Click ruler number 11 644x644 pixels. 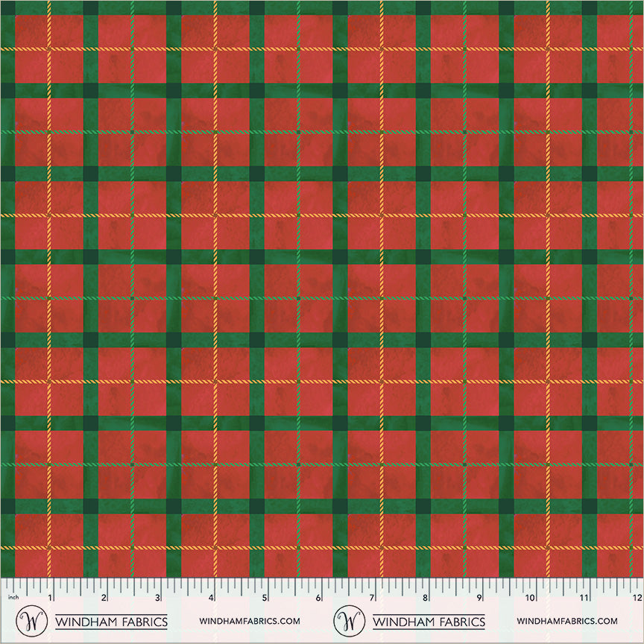(x=585, y=598)
